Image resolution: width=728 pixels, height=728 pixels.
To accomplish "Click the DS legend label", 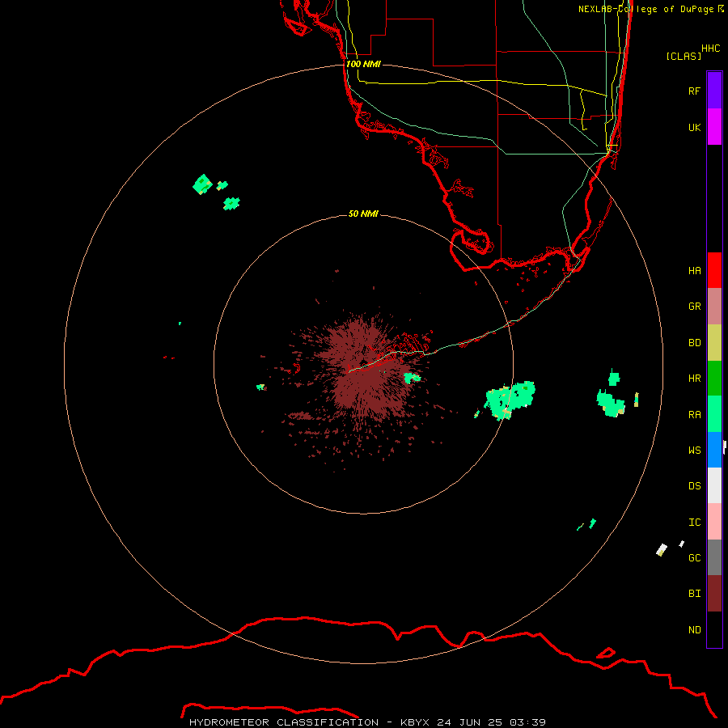I will (694, 486).
